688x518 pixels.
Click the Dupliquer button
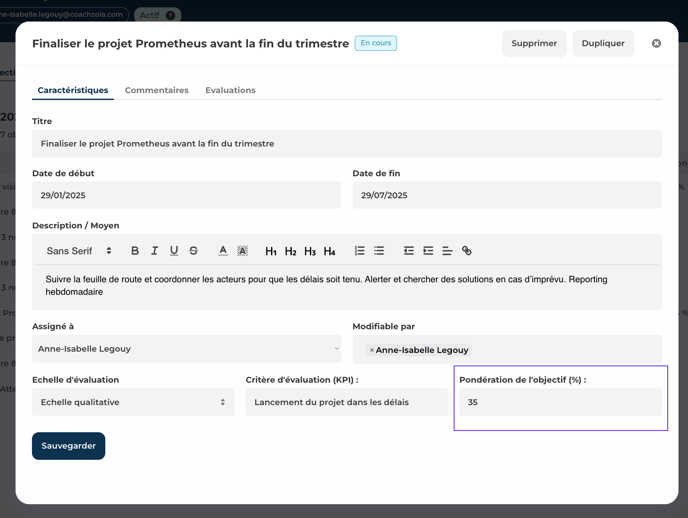click(603, 44)
